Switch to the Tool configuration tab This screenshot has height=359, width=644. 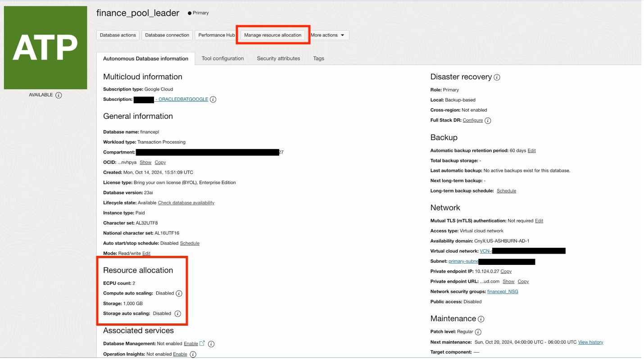[x=222, y=59]
